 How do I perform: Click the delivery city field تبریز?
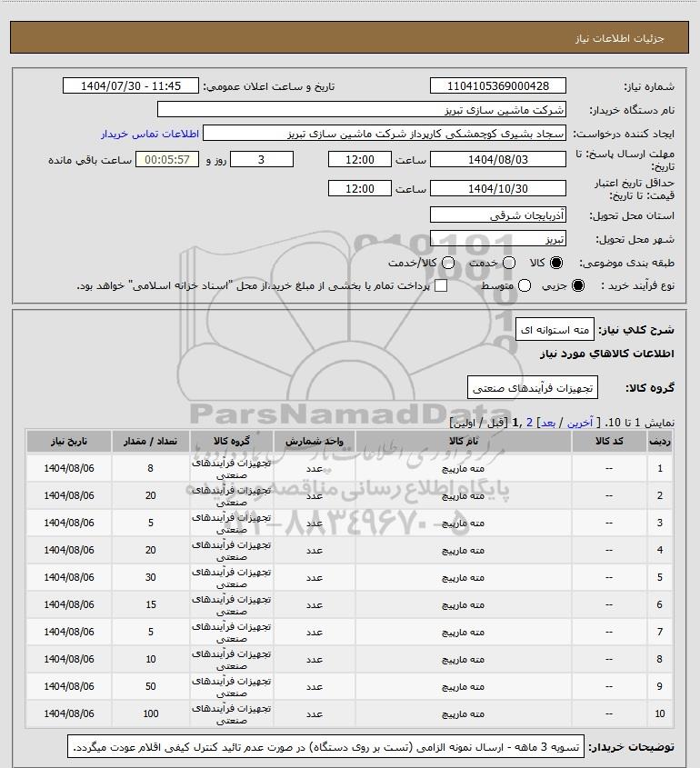point(497,238)
